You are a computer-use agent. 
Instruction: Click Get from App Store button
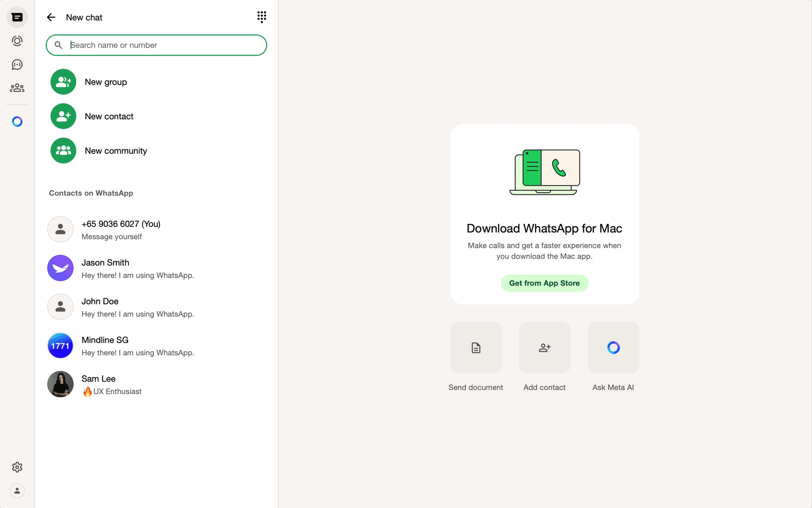coord(544,283)
